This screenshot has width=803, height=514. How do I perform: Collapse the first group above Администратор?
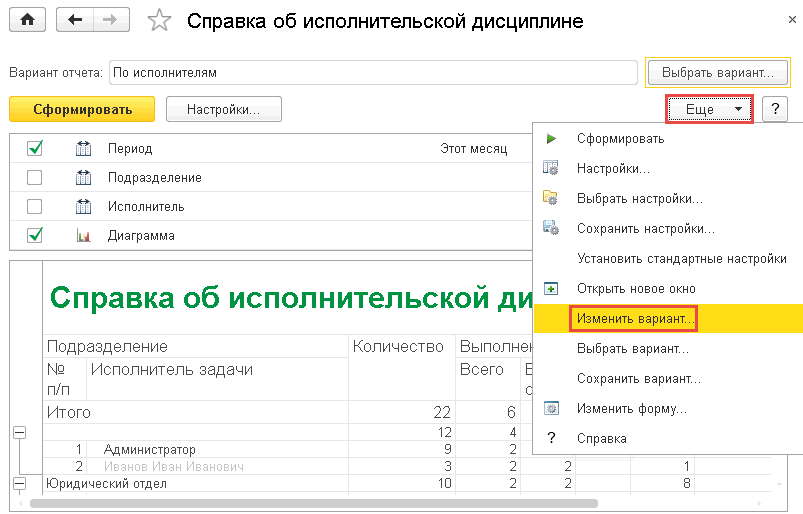19,432
